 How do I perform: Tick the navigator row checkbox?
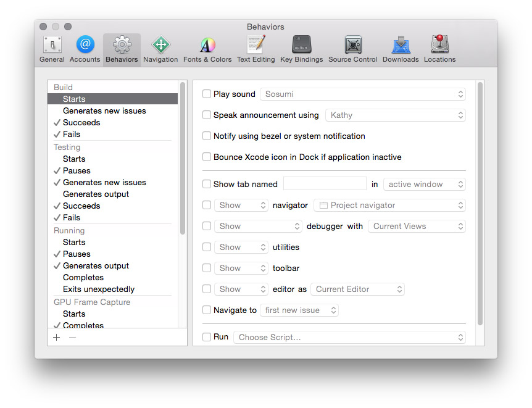207,205
